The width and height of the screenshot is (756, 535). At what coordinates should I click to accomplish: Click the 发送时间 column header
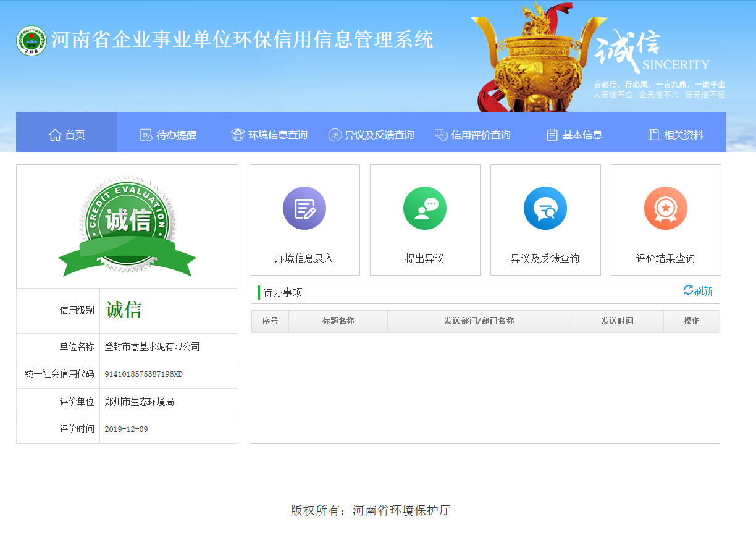click(x=617, y=321)
